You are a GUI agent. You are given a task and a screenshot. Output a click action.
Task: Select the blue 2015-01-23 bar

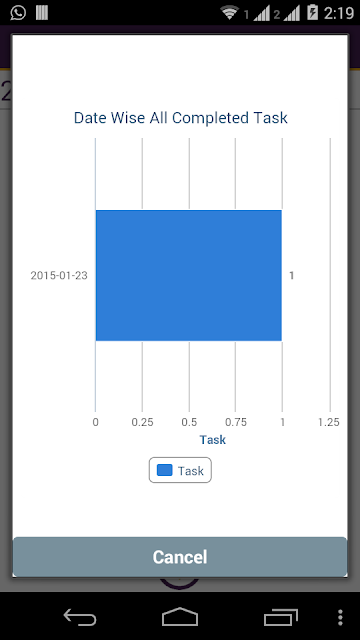pyautogui.click(x=189, y=275)
